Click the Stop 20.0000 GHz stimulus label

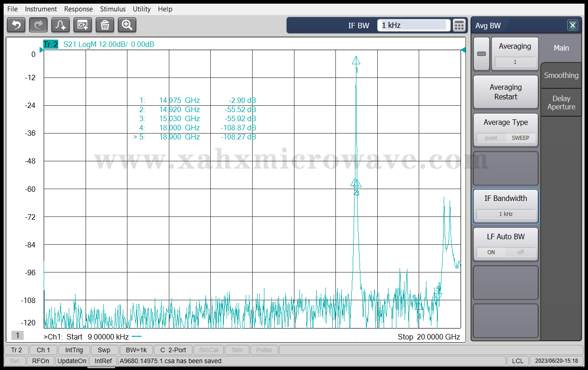[429, 337]
